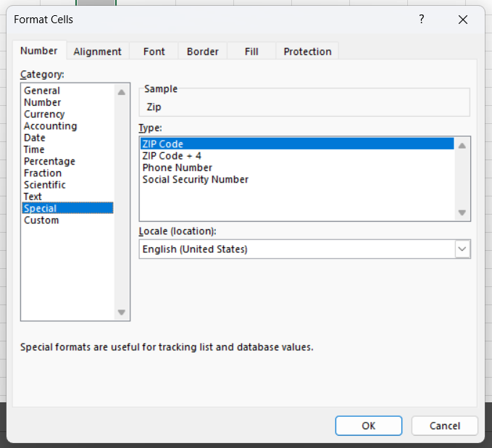The width and height of the screenshot is (492, 448).
Task: Choose Social Security Number type
Action: (x=196, y=179)
